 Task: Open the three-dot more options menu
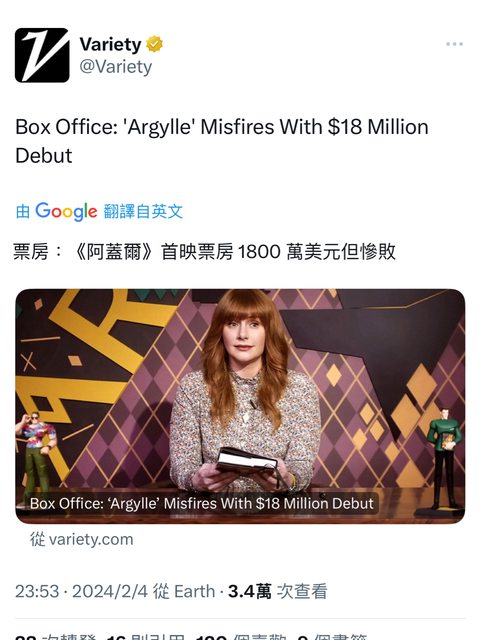pos(454,44)
